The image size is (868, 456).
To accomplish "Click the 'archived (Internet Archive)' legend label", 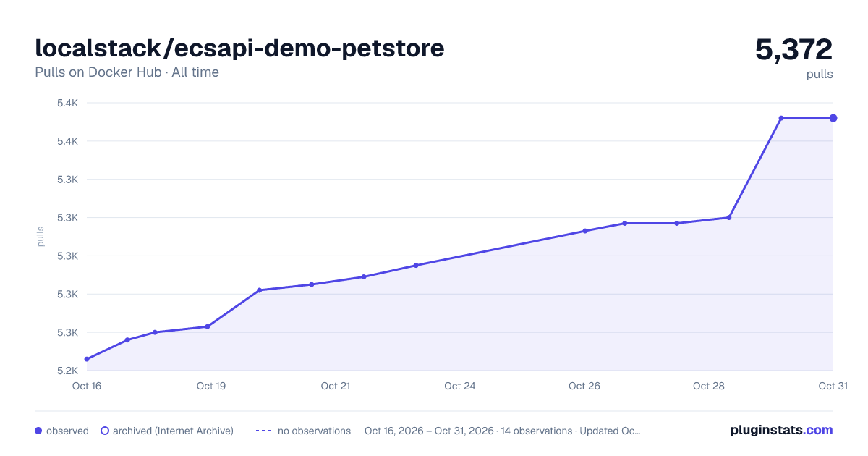I will click(x=173, y=431).
